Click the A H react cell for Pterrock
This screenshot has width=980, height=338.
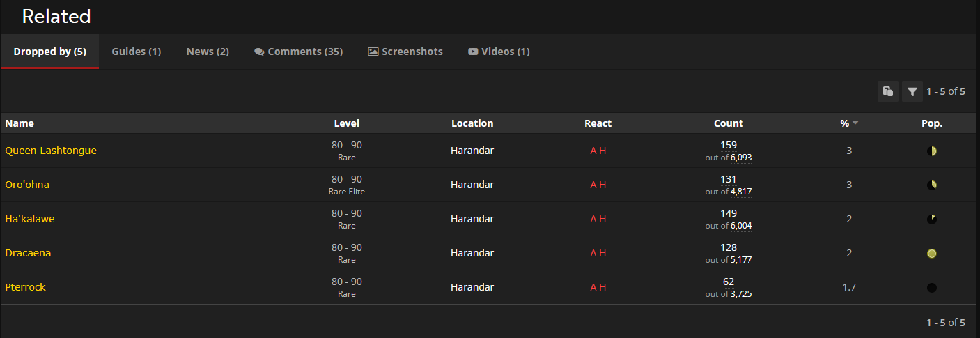(x=598, y=287)
